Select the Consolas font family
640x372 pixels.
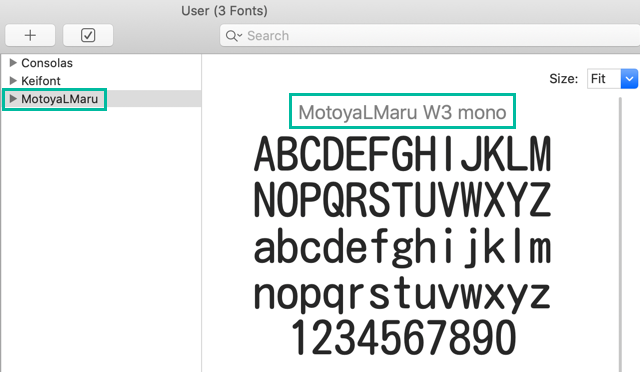point(47,63)
